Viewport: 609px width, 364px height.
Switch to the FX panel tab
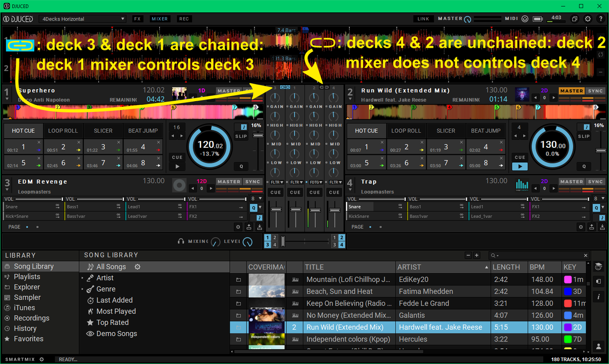point(138,19)
